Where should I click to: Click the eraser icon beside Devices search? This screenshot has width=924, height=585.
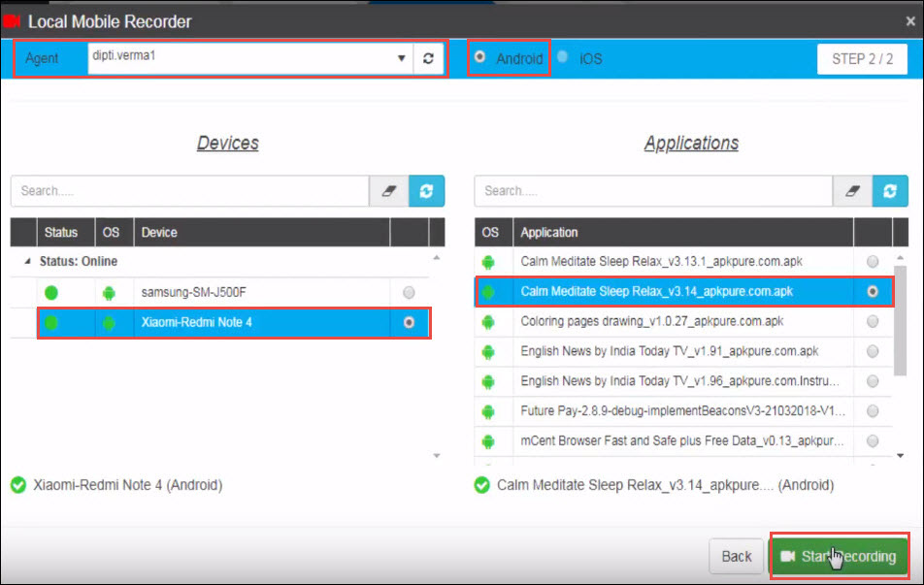tap(389, 191)
